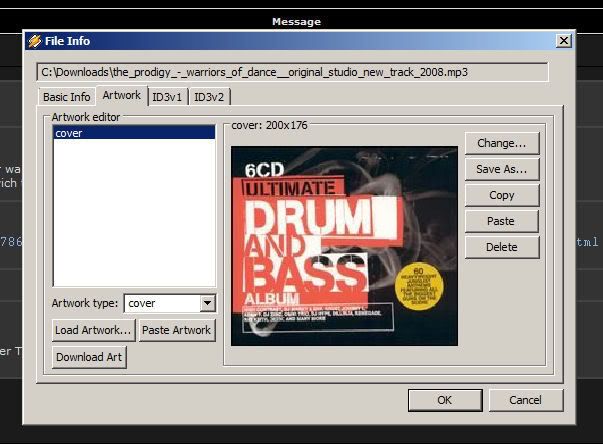Click the Artwork type 'cover' text field
Screen dimensions: 603x444
click(x=162, y=303)
